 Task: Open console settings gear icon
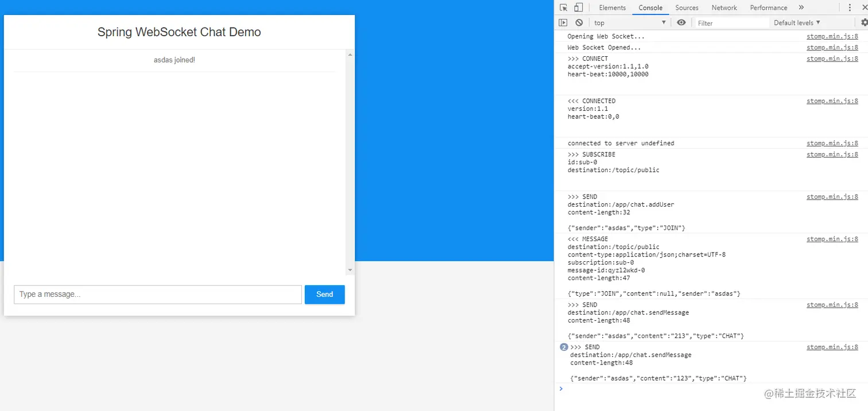click(x=865, y=22)
